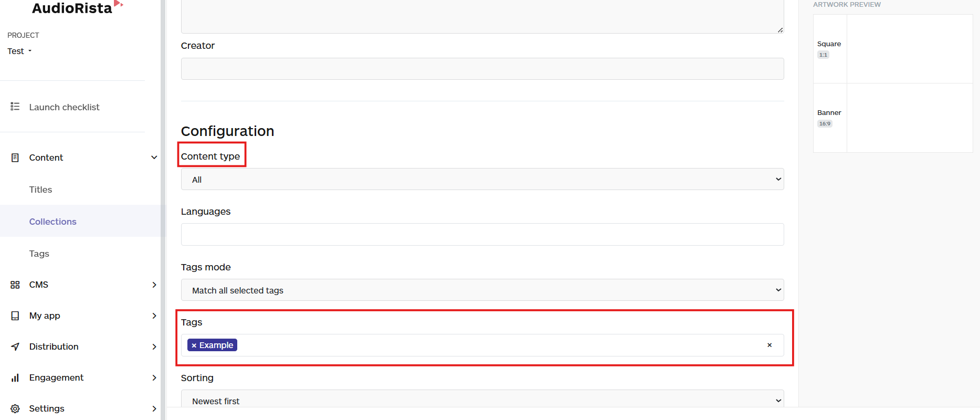Collapse the Content section chevron

click(154, 157)
